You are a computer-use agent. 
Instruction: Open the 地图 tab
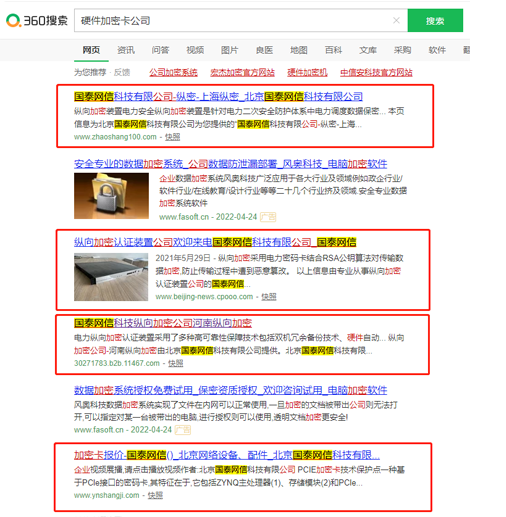pos(299,50)
